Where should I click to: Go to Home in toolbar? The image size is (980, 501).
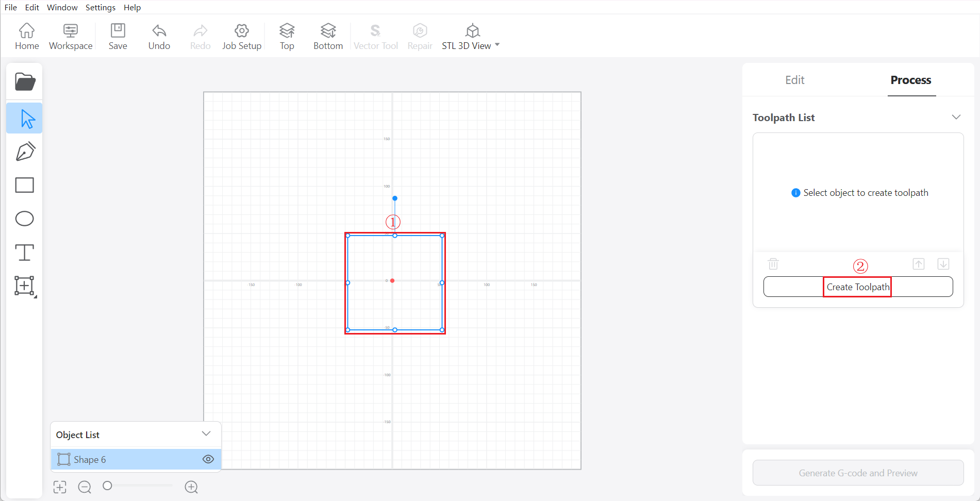27,37
